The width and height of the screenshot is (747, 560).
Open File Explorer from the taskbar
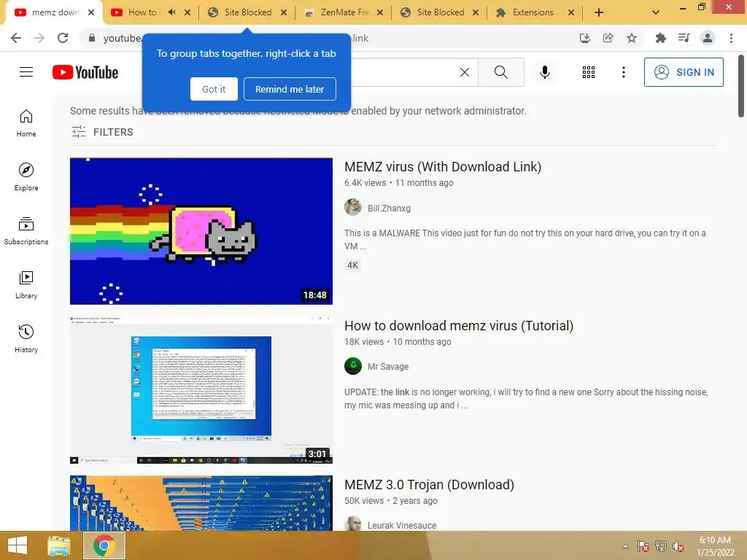[x=59, y=545]
